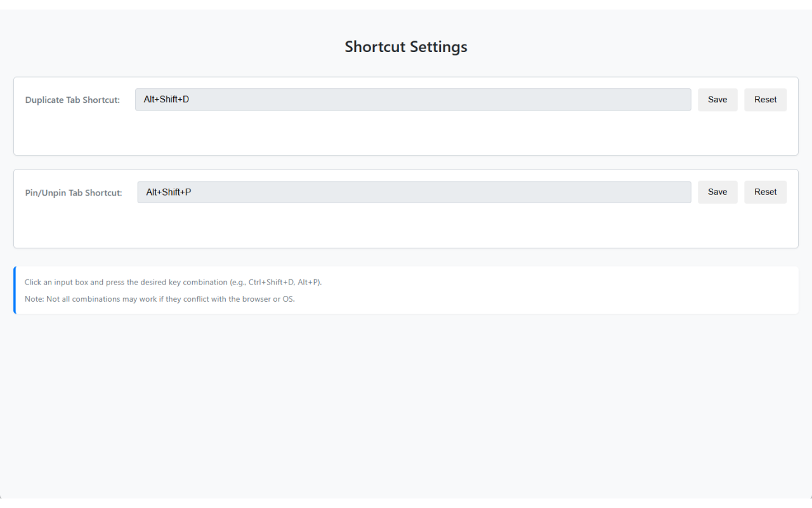Screen dimensions: 812x508
Task: Click the word "browser" in the note text
Action: [256, 299]
